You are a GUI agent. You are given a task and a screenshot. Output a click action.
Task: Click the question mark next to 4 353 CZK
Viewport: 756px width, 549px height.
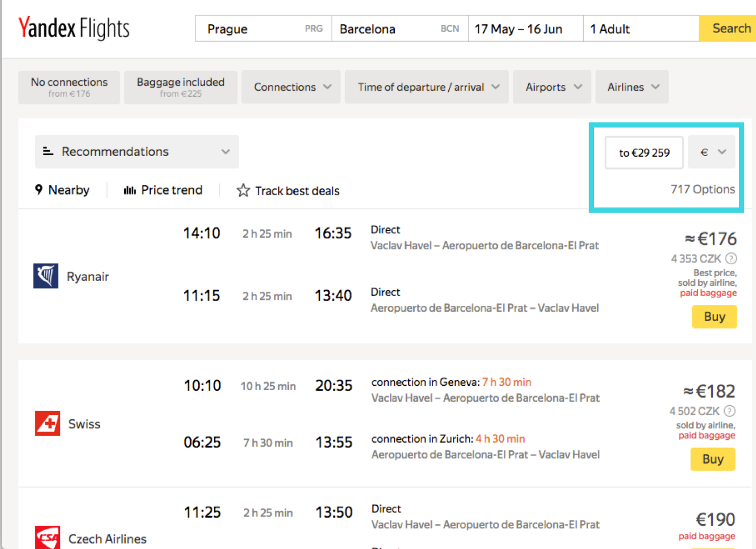[731, 258]
